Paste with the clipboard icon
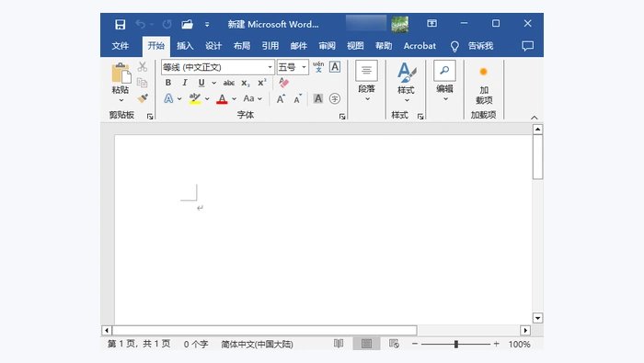The width and height of the screenshot is (644, 363). coord(121,74)
